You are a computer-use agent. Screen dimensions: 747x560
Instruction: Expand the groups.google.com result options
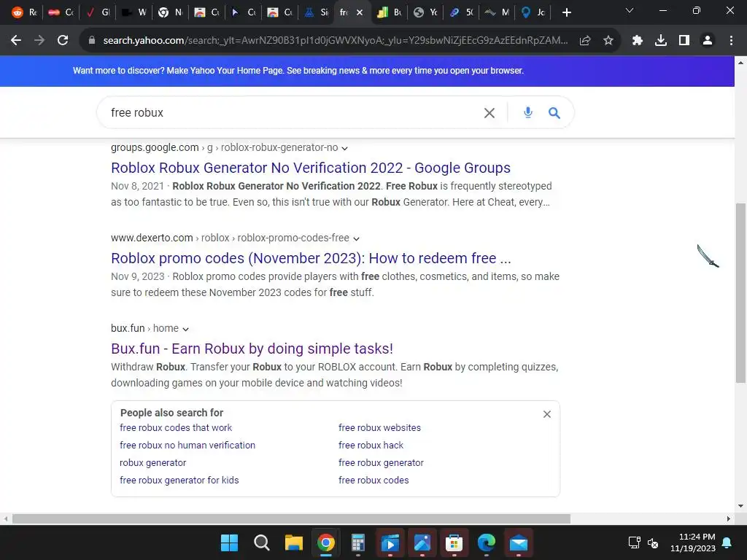tap(345, 149)
